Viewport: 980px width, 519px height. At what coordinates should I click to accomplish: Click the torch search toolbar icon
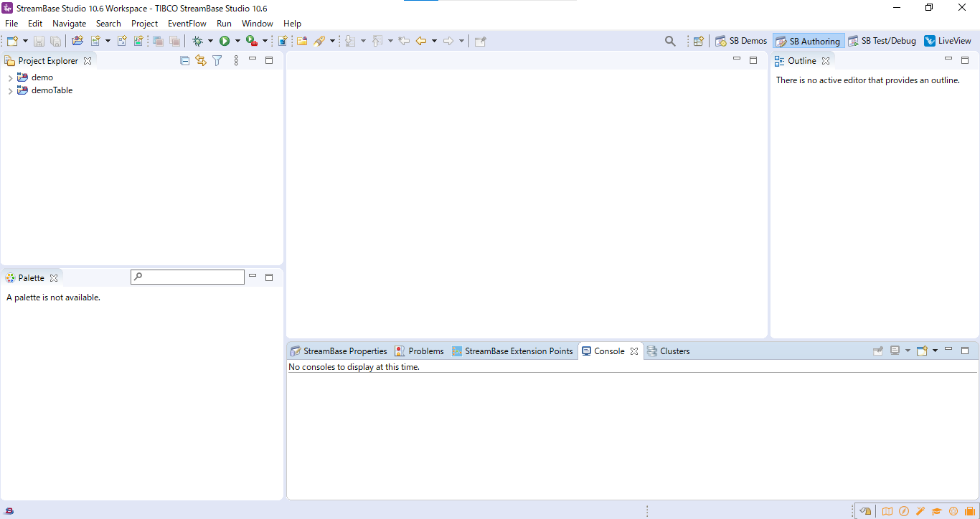[319, 41]
